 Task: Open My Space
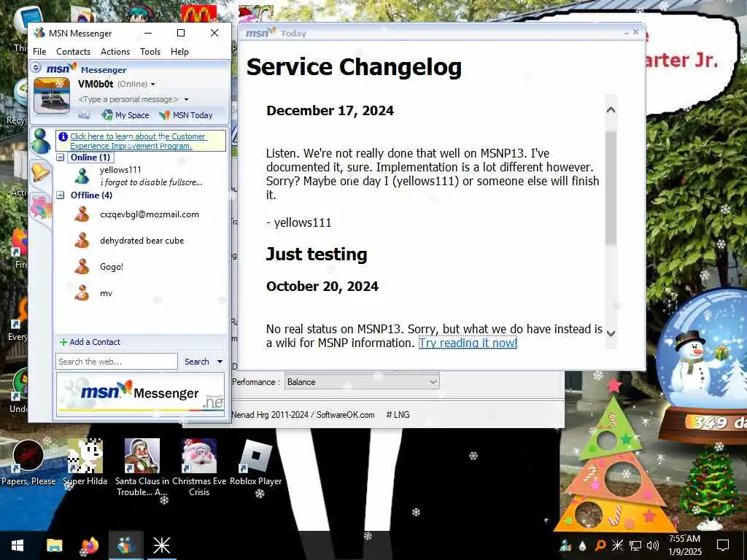pos(125,115)
